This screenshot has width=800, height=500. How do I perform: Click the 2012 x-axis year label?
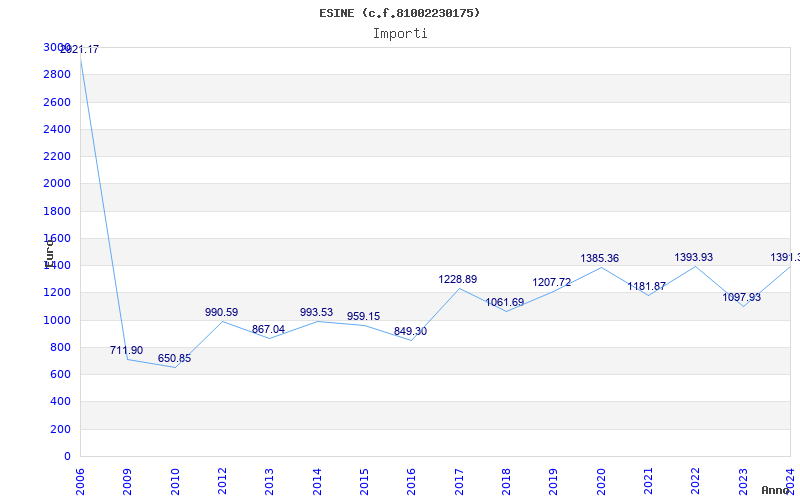point(222,482)
